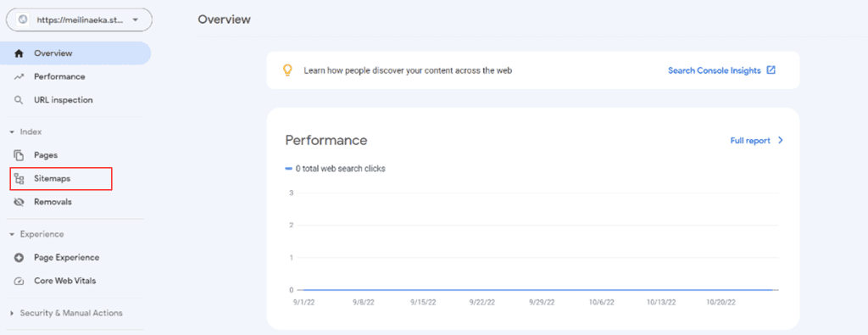Open Performance in the sidebar
868x335 pixels.
(60, 77)
